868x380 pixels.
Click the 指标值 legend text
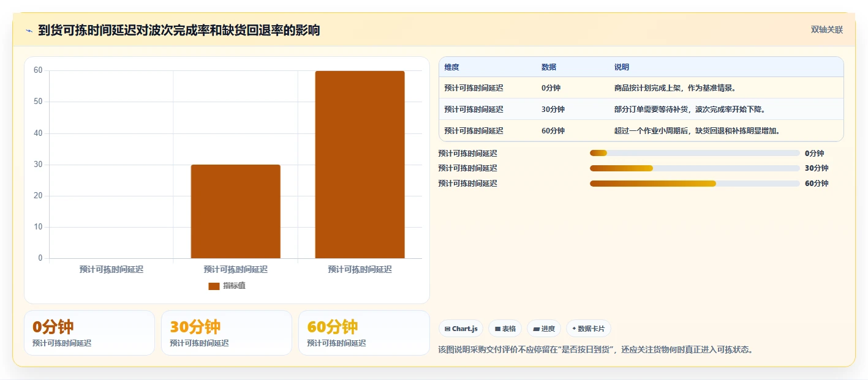click(235, 286)
